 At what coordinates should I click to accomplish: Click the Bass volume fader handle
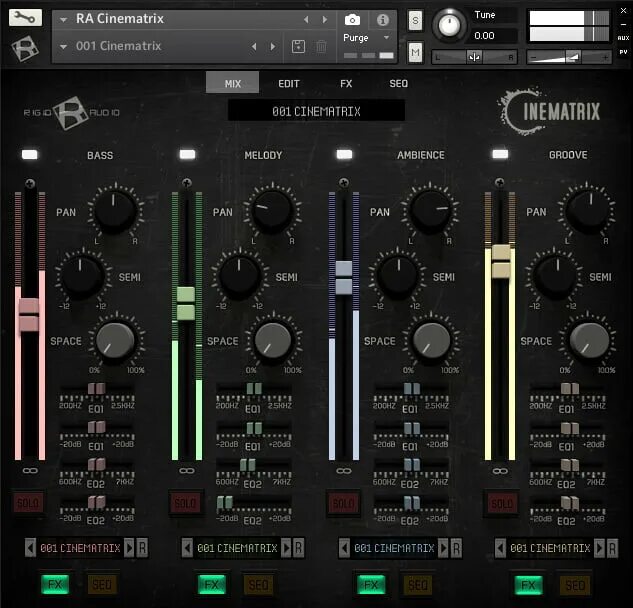[29, 315]
